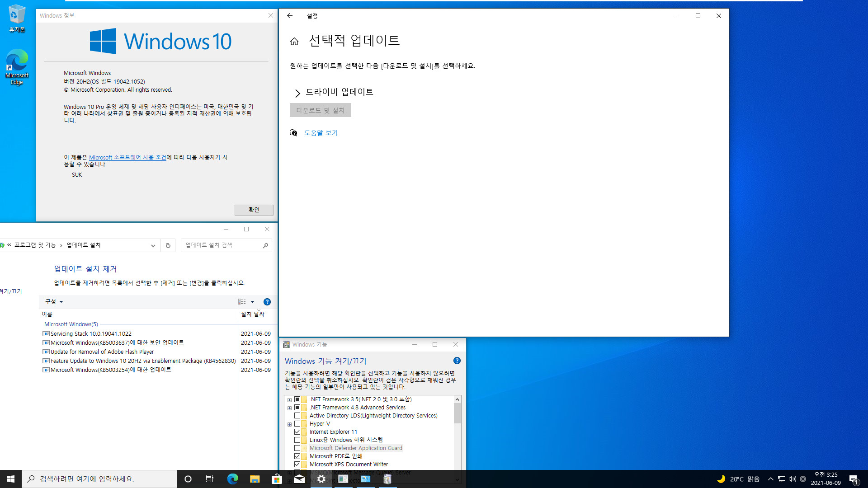Open the 구성 dropdown menu

pos(54,302)
